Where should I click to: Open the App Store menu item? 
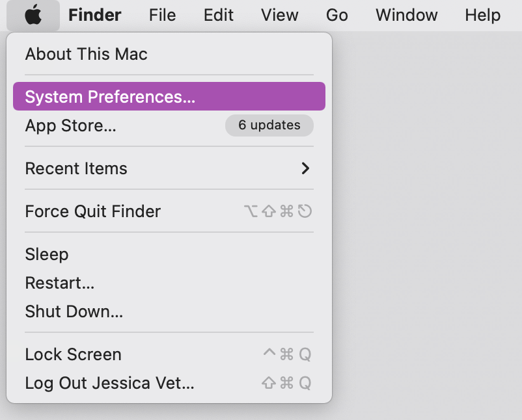(169, 125)
